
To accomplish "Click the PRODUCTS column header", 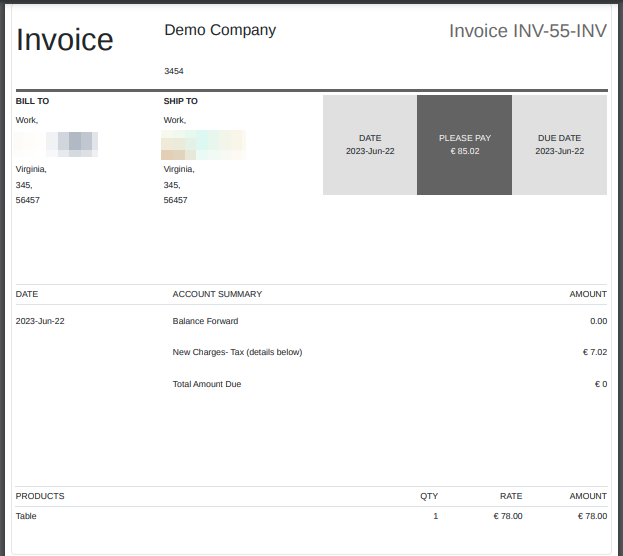I will [x=40, y=496].
